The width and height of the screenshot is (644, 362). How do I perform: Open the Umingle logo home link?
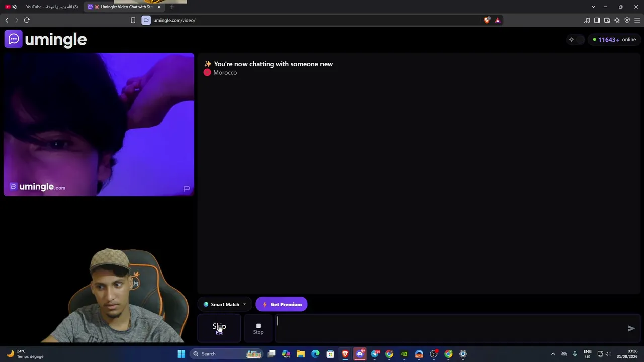click(x=46, y=39)
